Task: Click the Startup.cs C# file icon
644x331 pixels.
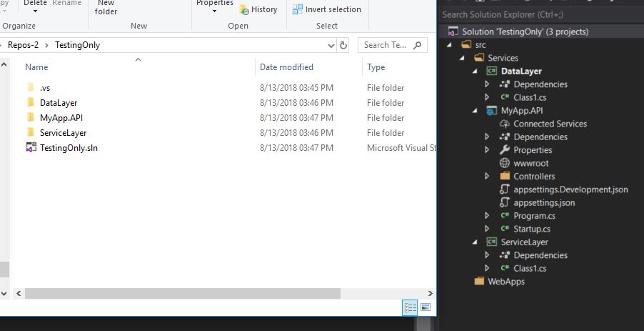Action: [505, 229]
